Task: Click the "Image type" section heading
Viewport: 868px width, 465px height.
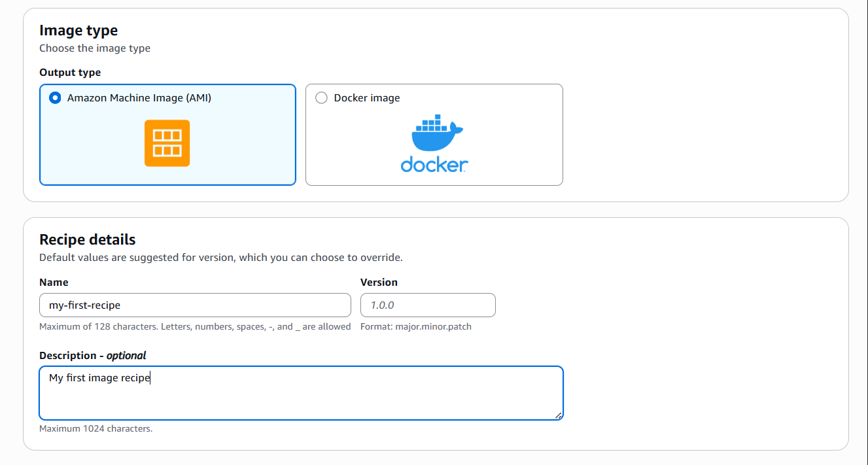Action: pyautogui.click(x=78, y=31)
